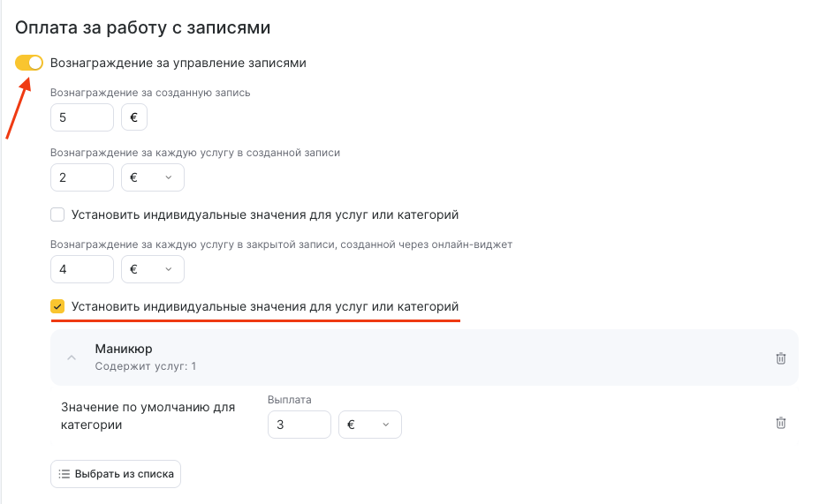The width and height of the screenshot is (819, 504).
Task: Check the unchecked individual values checkbox
Action: pyautogui.click(x=58, y=214)
